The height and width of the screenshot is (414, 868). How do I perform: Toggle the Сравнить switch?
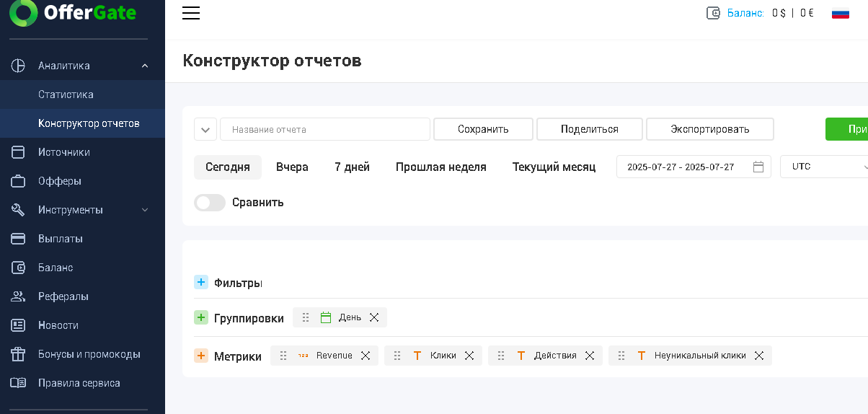210,203
